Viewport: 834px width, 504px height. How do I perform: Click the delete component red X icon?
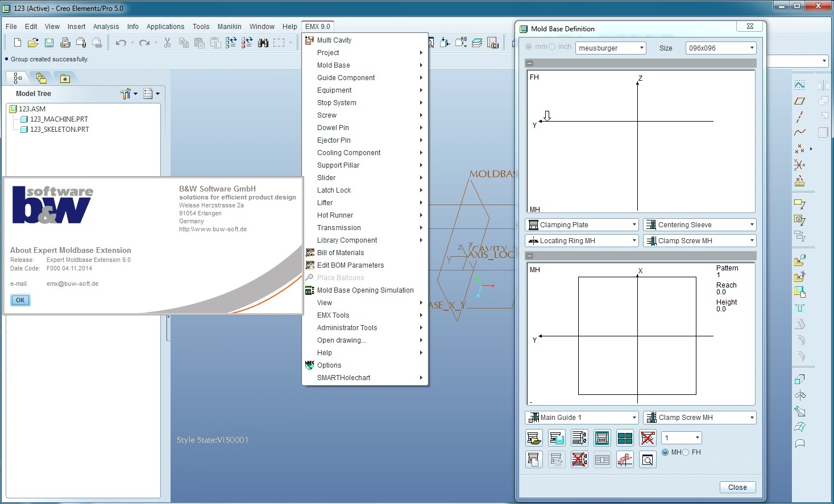tap(648, 438)
